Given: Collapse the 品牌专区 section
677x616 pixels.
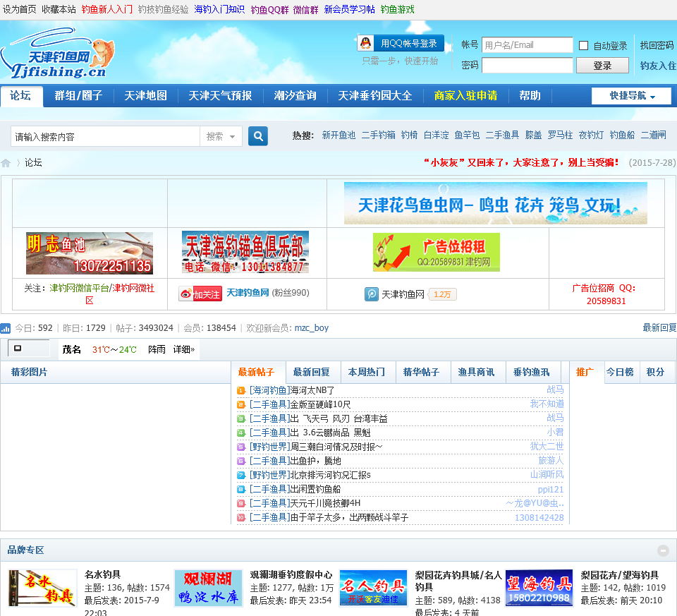Looking at the screenshot, I should (x=663, y=550).
